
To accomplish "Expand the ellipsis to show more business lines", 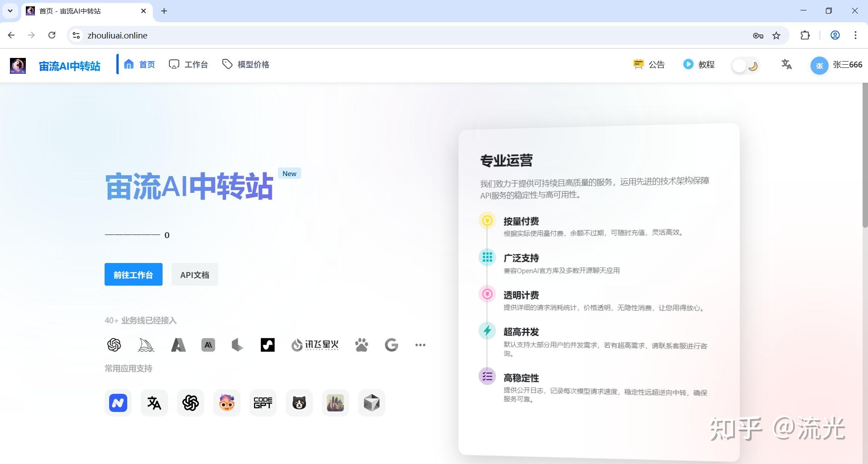I will [420, 344].
